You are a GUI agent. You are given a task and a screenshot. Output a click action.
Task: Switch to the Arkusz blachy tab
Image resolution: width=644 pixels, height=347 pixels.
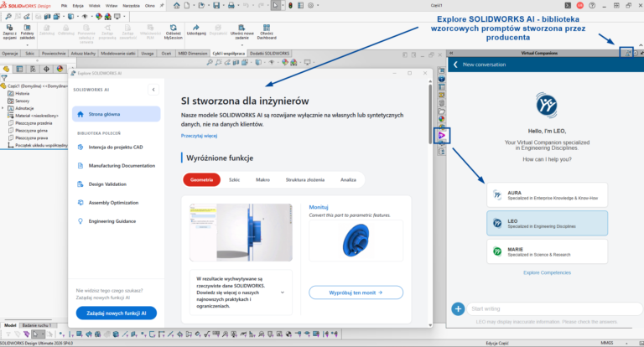83,54
